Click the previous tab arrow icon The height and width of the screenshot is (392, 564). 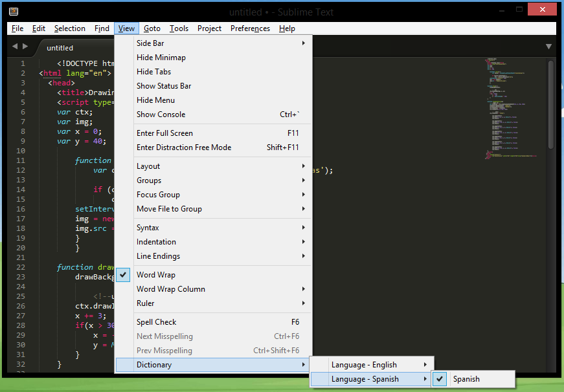pyautogui.click(x=15, y=47)
